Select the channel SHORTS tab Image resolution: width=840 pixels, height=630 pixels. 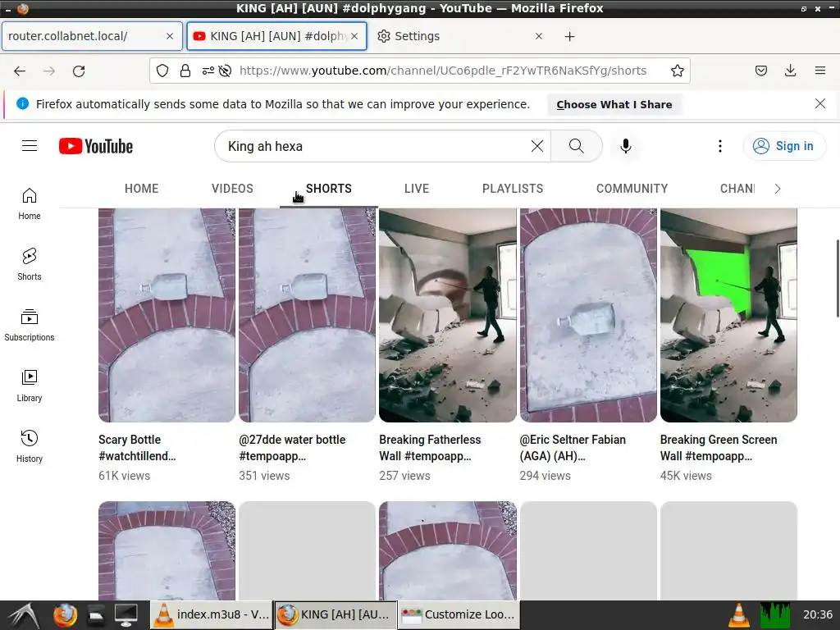click(x=329, y=189)
